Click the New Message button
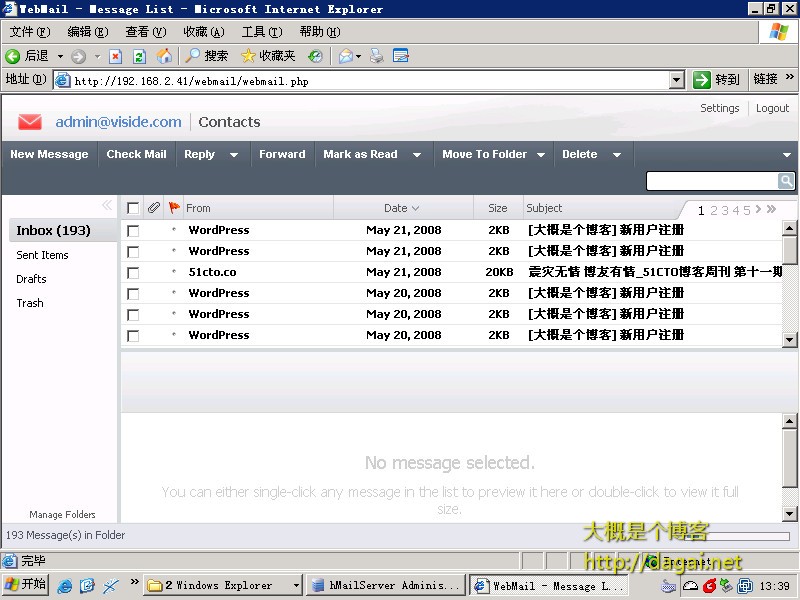This screenshot has width=800, height=600. tap(49, 154)
